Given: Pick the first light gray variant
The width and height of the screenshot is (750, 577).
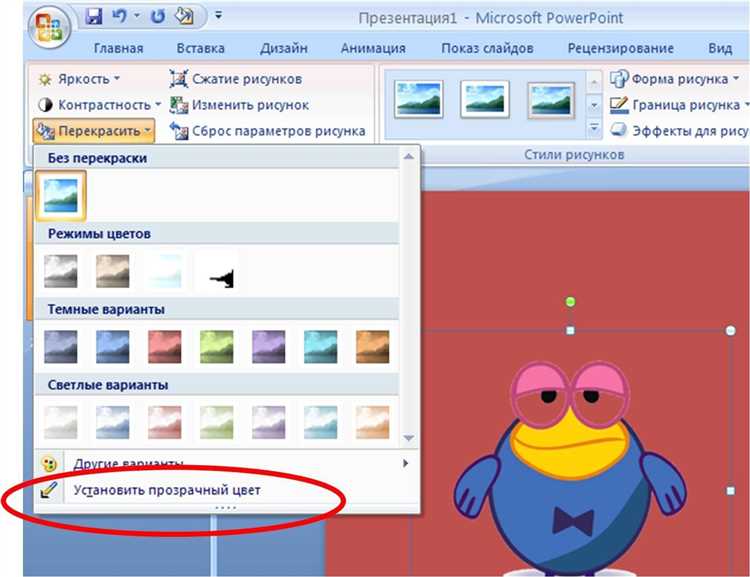Looking at the screenshot, I should [x=61, y=422].
